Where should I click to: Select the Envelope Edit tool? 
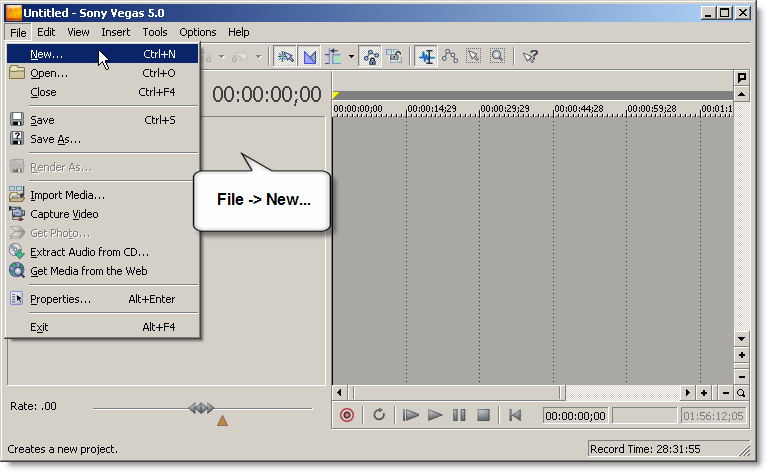[x=450, y=57]
